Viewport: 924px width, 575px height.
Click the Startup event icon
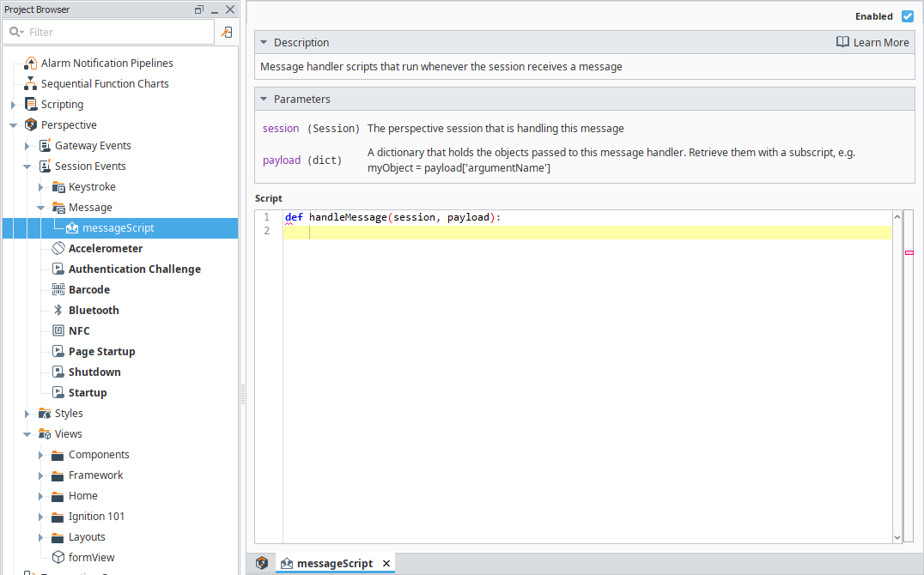click(x=58, y=393)
